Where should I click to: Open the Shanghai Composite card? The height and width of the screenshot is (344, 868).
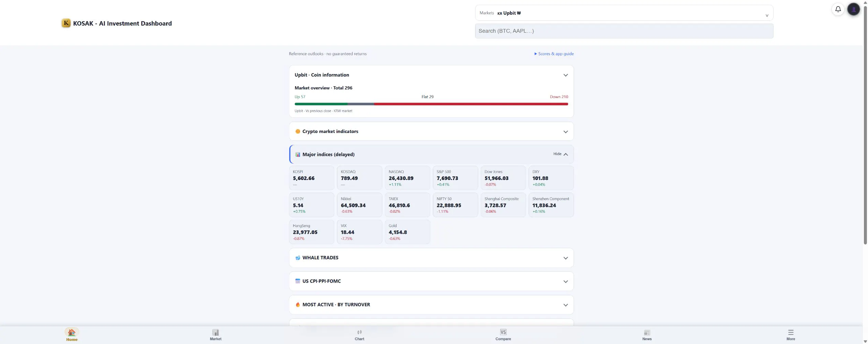coord(503,205)
